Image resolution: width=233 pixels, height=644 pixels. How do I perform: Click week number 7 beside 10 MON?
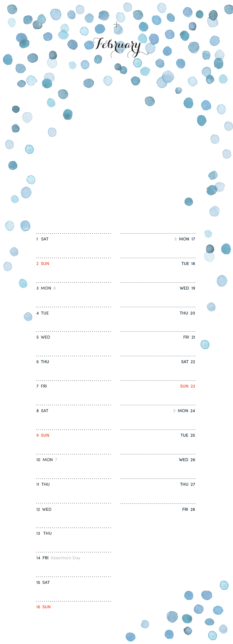[56, 460]
